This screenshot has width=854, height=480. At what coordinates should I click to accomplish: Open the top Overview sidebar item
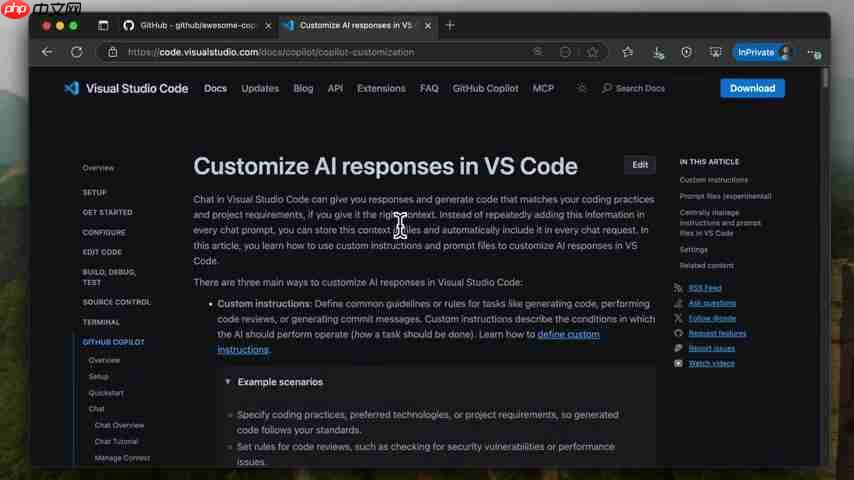tap(98, 168)
